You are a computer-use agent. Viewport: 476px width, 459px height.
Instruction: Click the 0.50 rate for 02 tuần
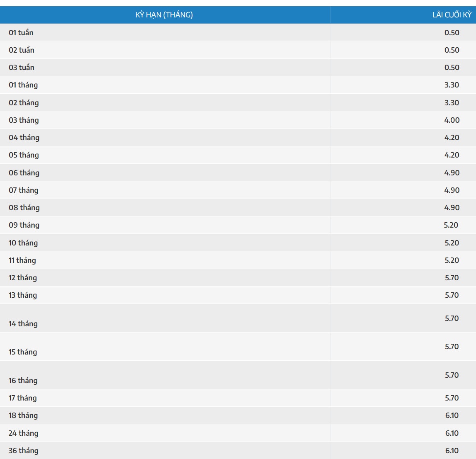pyautogui.click(x=452, y=50)
